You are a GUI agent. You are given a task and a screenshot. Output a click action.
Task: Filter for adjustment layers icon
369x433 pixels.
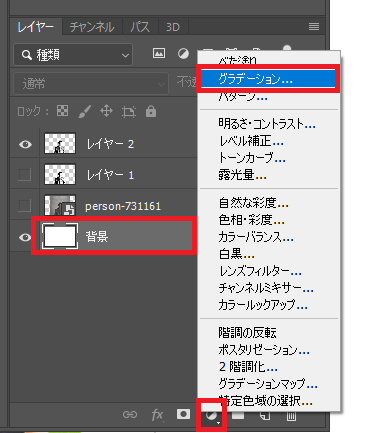pyautogui.click(x=183, y=53)
